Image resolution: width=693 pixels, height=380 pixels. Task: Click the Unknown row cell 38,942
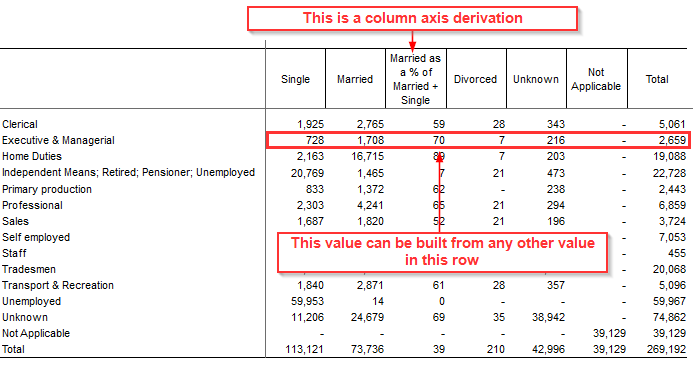click(548, 317)
